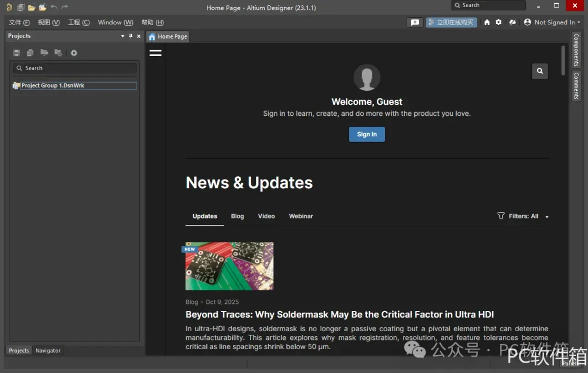The width and height of the screenshot is (588, 373).
Task: Select the Home Page document tab
Action: (x=168, y=36)
